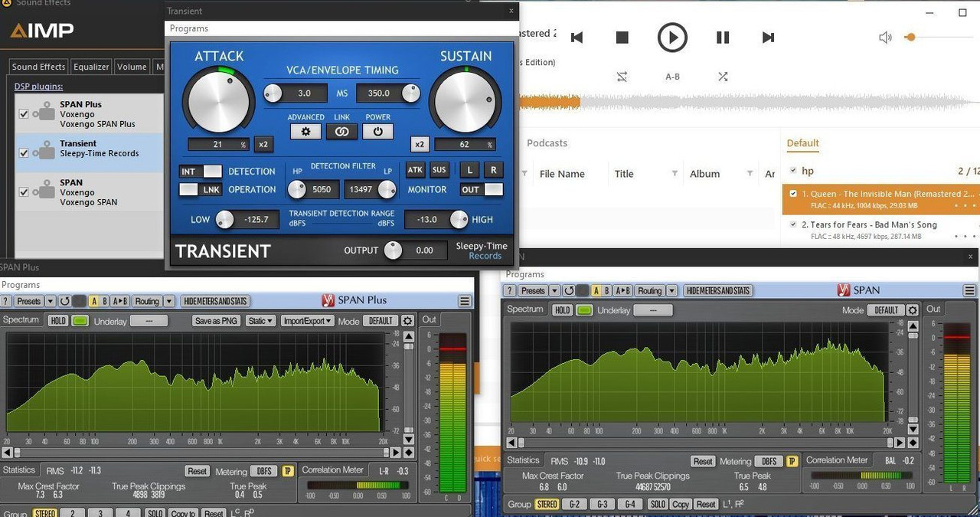The width and height of the screenshot is (980, 517).
Task: Open Import/Export dropdown in SPAN Plus
Action: coord(308,321)
